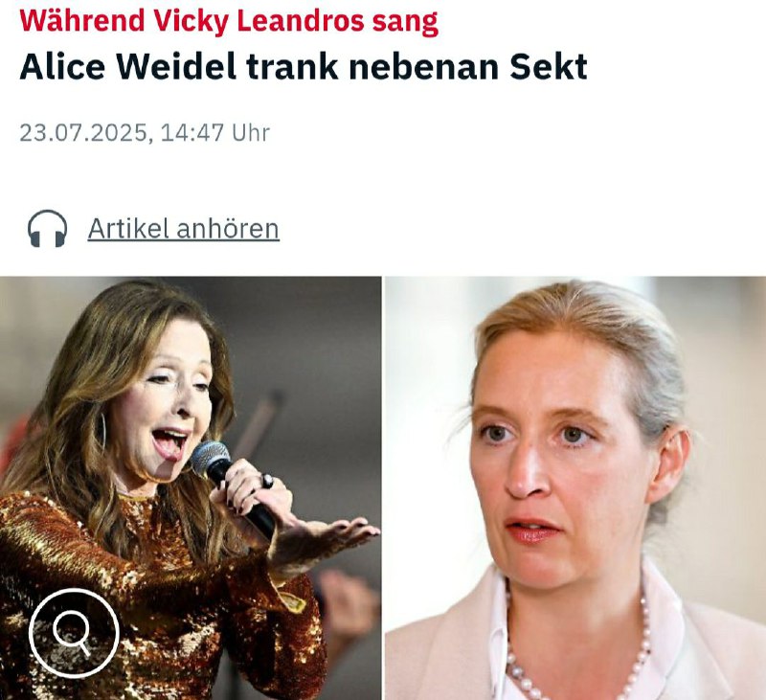Image resolution: width=766 pixels, height=700 pixels.
Task: Click the name "Alice Weidel" in headline
Action: pos(128,66)
